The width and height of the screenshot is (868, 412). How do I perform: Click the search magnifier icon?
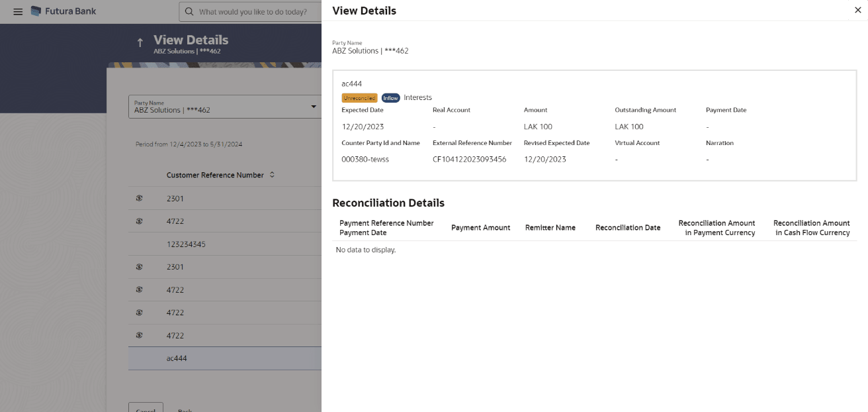coord(189,12)
